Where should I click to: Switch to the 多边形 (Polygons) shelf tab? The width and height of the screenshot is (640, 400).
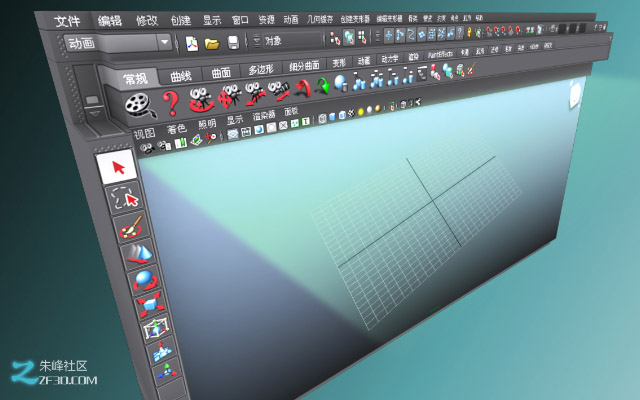coord(261,70)
